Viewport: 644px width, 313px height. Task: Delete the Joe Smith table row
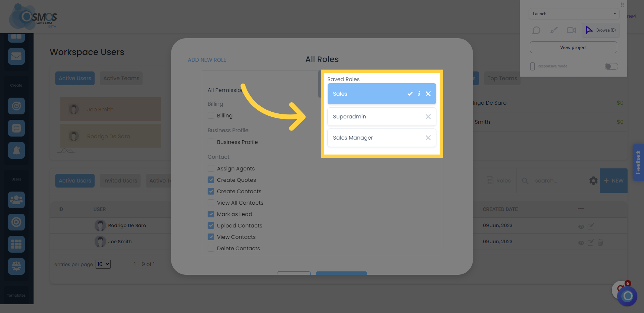600,242
